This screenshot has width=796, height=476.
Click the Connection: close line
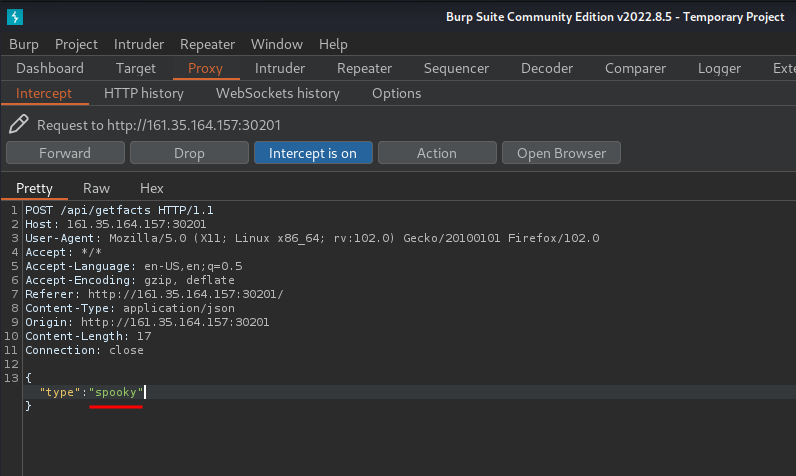84,350
